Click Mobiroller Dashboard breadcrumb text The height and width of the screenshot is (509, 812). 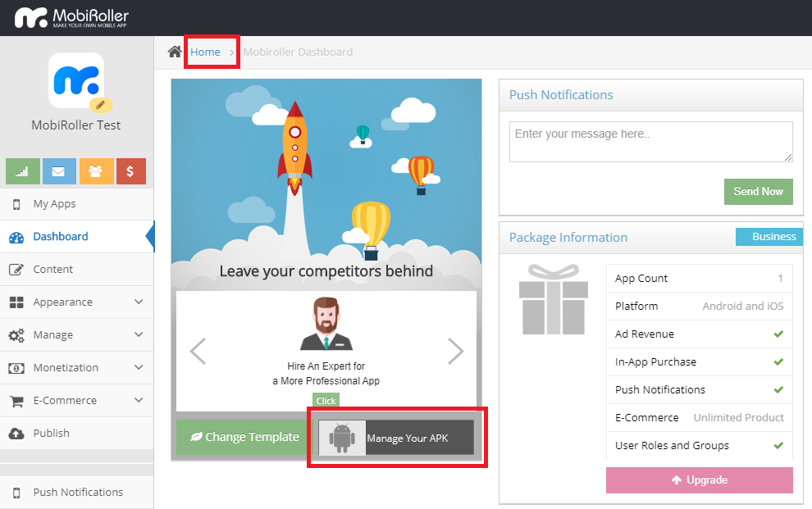tap(299, 52)
